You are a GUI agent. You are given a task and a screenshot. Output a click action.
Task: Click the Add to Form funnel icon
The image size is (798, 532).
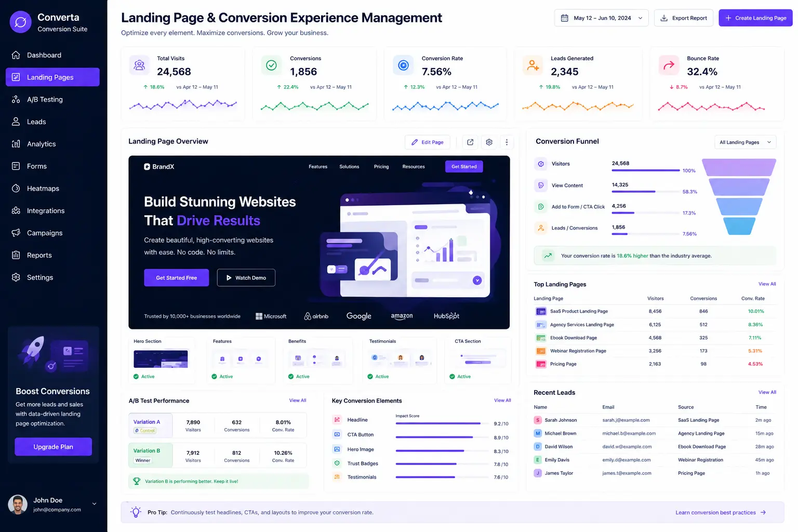point(541,206)
